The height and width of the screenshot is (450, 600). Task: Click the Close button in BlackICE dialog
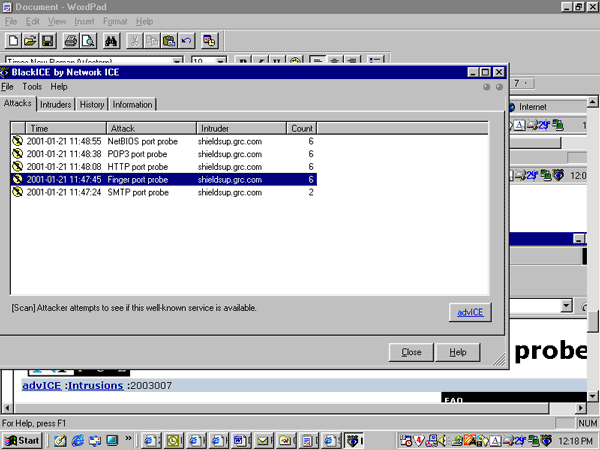[x=411, y=352]
